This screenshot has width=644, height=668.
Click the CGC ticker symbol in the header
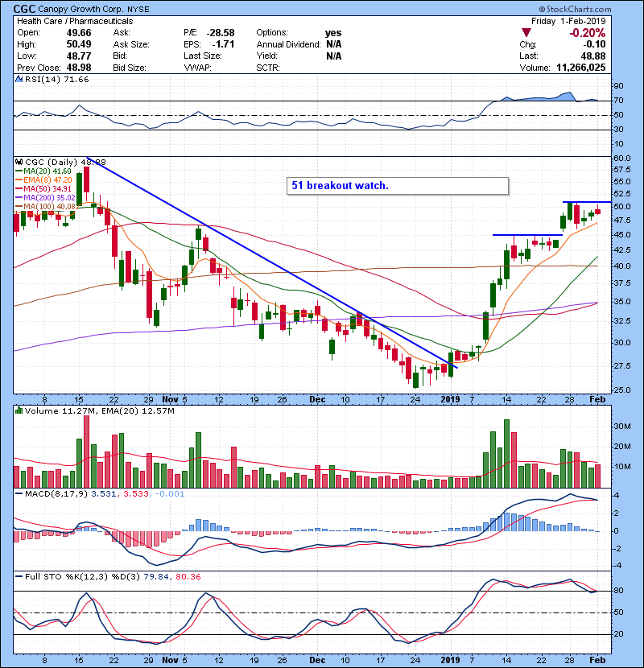pos(24,9)
